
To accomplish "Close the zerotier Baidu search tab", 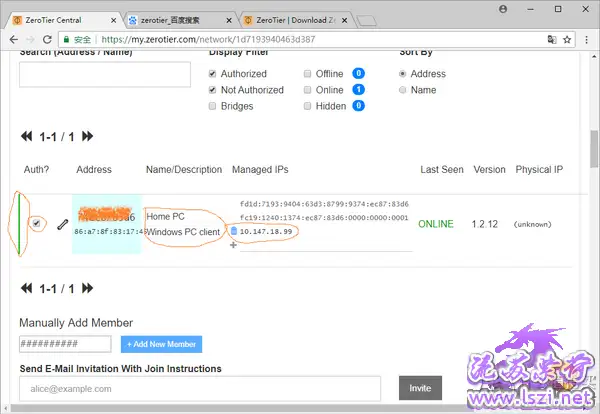I will click(229, 20).
